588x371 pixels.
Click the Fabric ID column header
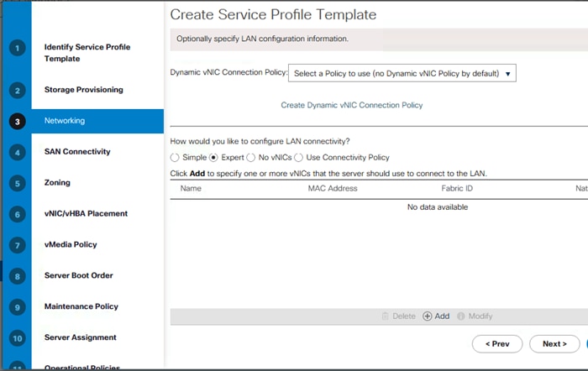[457, 189]
